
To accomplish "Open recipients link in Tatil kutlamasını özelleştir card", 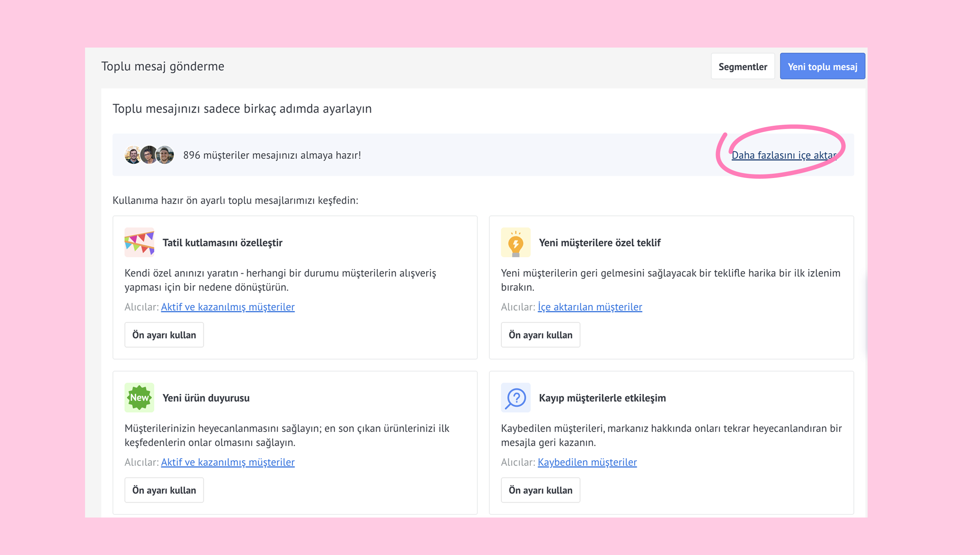I will [228, 307].
